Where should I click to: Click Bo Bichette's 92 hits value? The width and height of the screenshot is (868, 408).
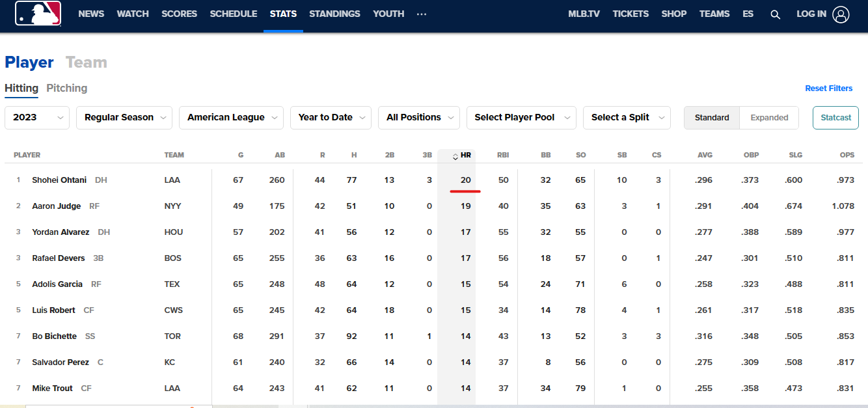351,336
